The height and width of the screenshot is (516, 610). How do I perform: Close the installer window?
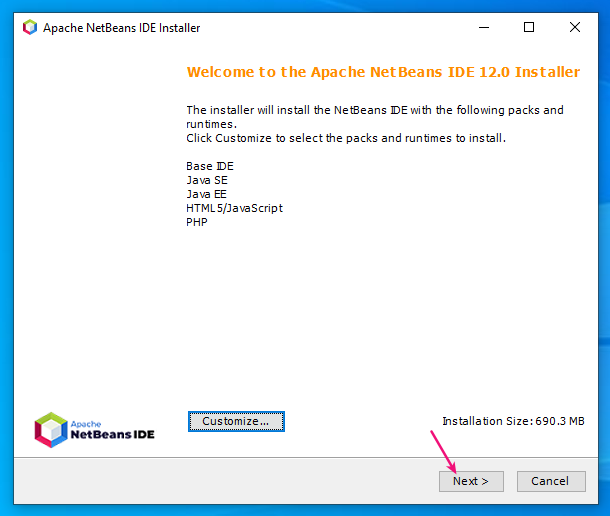point(575,28)
